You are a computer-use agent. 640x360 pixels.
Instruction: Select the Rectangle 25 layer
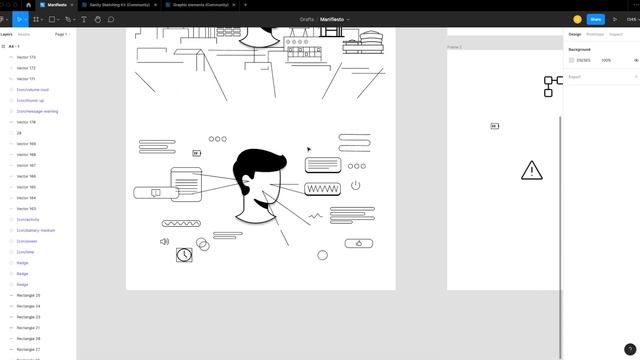click(x=28, y=296)
